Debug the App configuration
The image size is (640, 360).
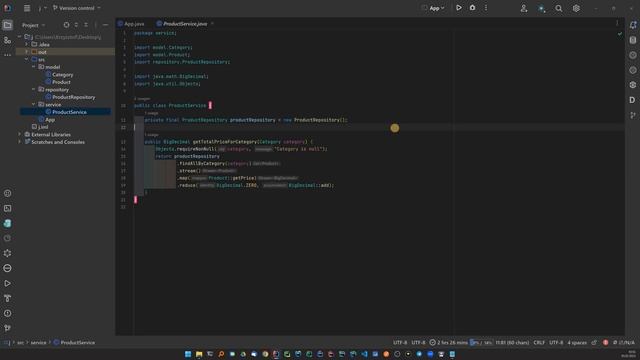(x=472, y=8)
